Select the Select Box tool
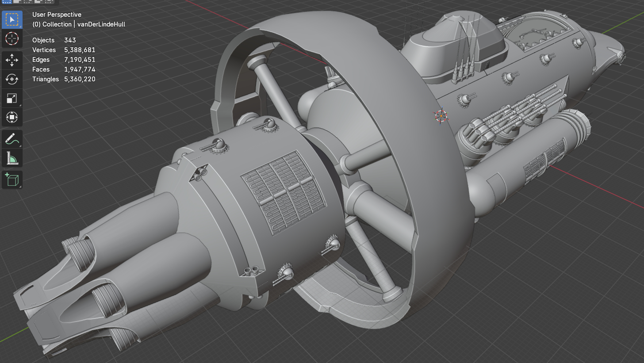644x363 pixels. (x=12, y=20)
